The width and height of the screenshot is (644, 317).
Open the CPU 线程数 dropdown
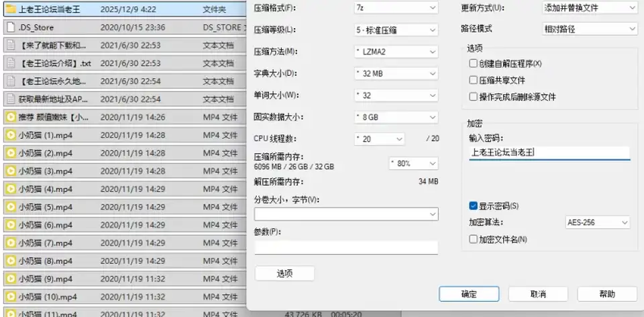[380, 139]
